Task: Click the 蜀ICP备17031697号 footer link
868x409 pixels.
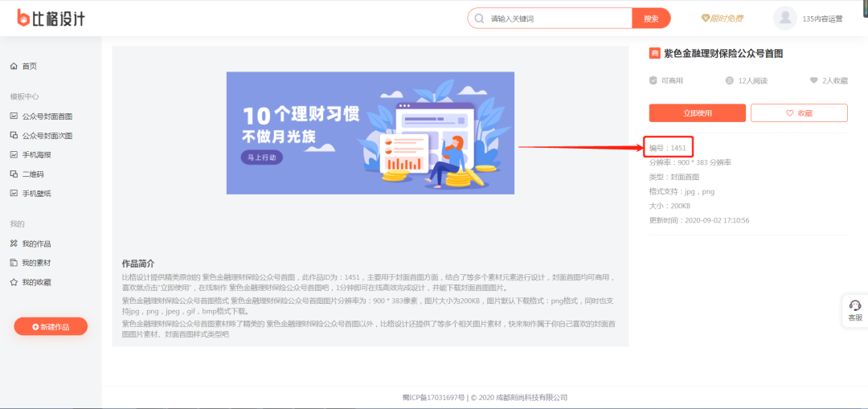Action: coord(433,398)
